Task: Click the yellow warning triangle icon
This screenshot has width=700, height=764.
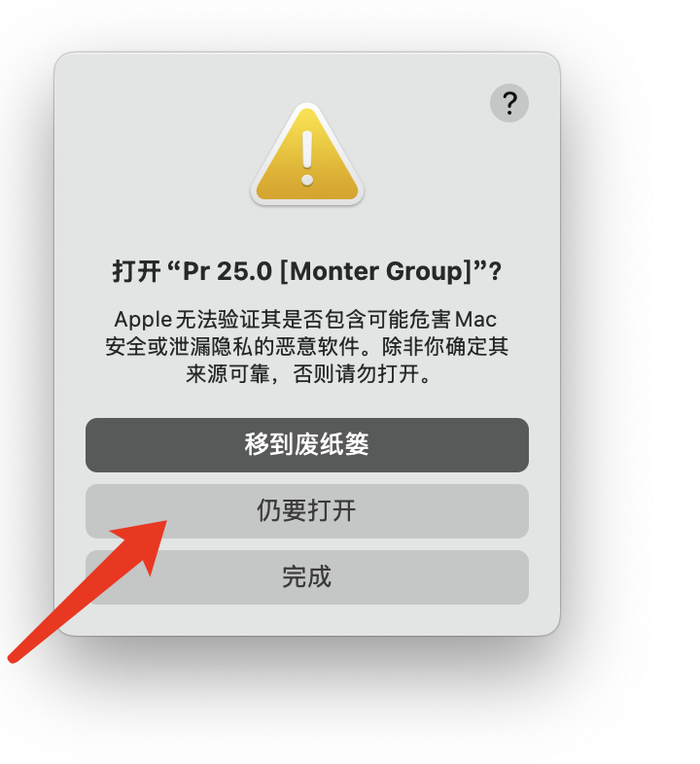Action: click(x=307, y=154)
